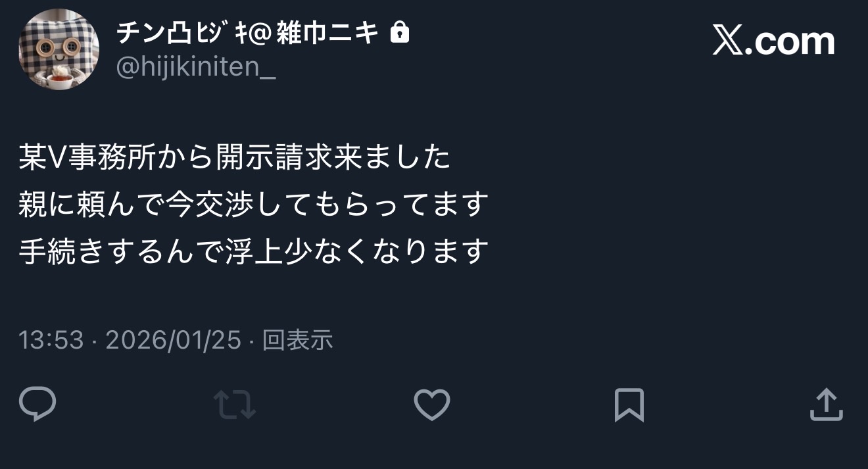Visit the @hijikiniten_ handle link
The image size is (868, 469).
click(x=196, y=68)
